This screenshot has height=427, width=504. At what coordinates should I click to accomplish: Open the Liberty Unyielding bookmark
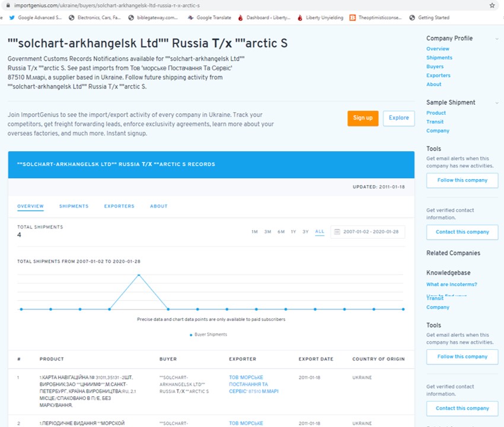(320, 18)
